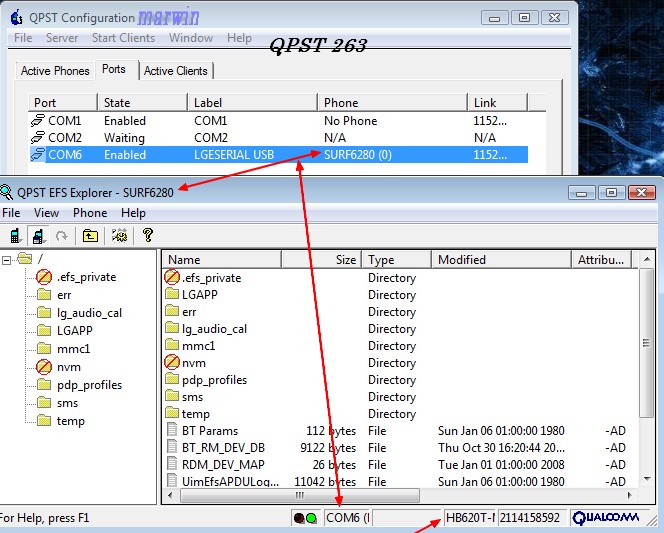Click the 2114158592 status bar value
The image size is (664, 533).
[x=530, y=518]
